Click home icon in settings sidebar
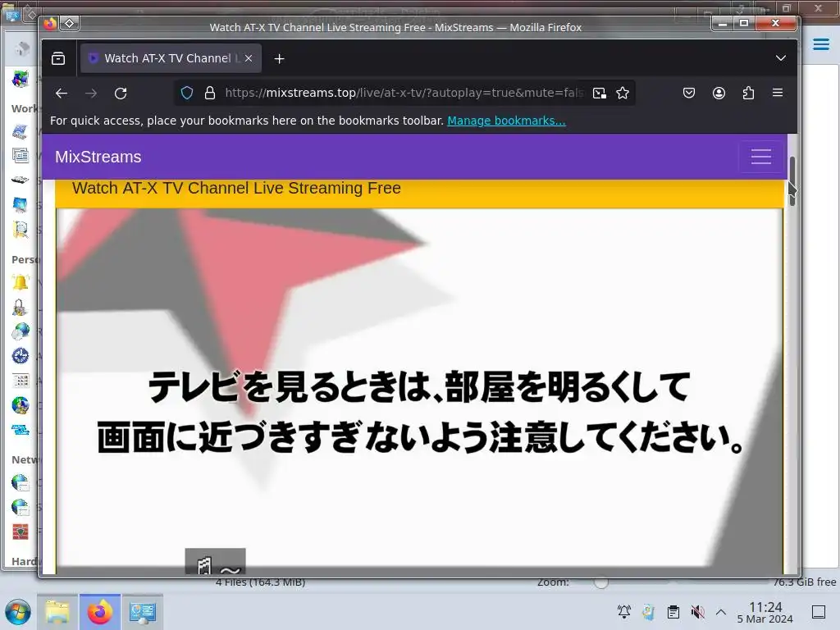The width and height of the screenshot is (840, 630). point(22,48)
